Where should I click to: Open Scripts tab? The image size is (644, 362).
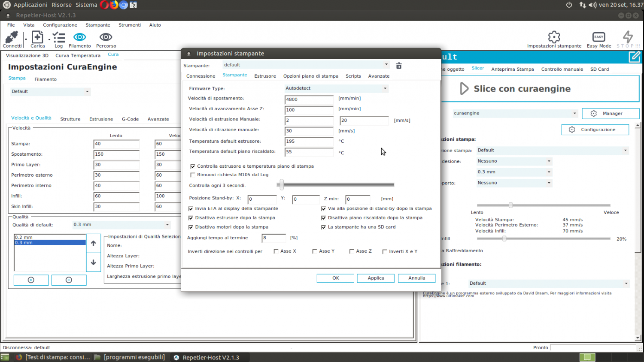coord(353,76)
